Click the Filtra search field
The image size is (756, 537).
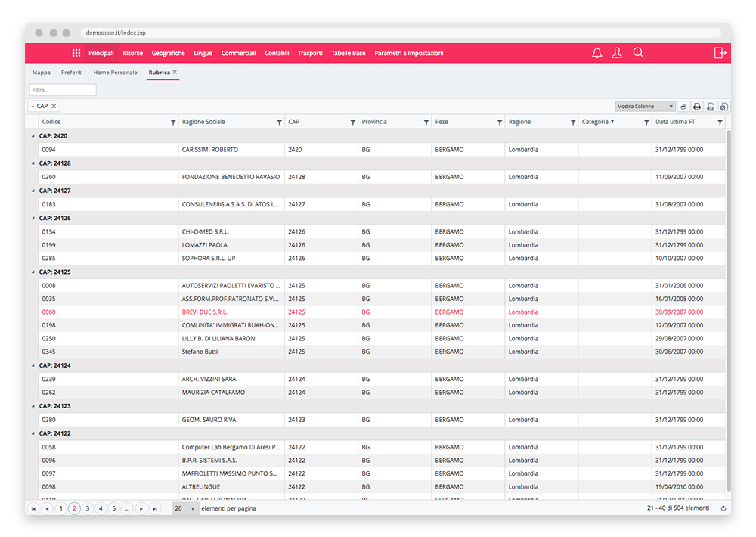[63, 90]
